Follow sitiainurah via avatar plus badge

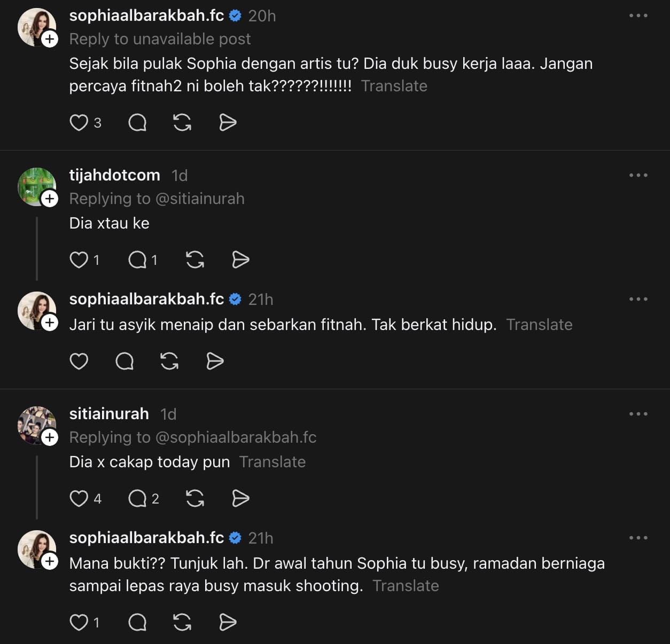tap(50, 438)
